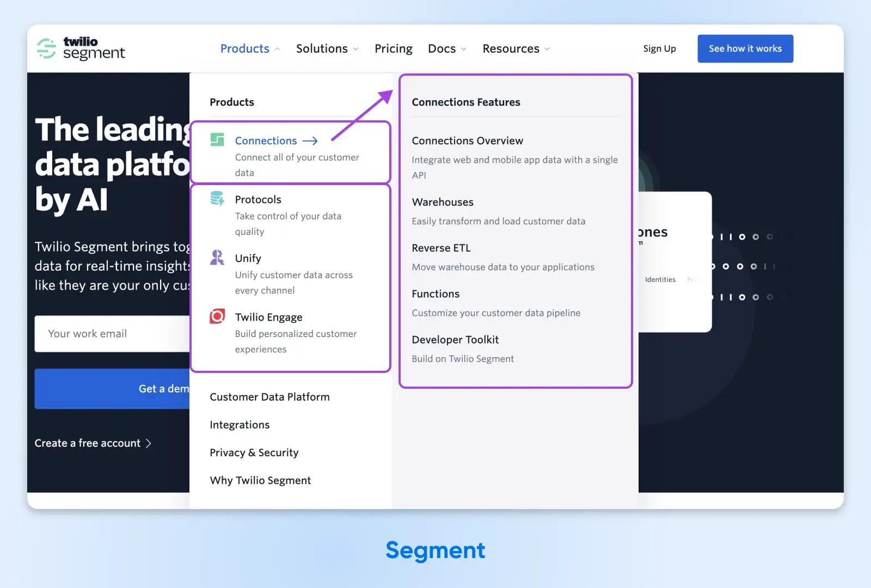Open the Developer Toolkit link
871x588 pixels.
tap(455, 339)
